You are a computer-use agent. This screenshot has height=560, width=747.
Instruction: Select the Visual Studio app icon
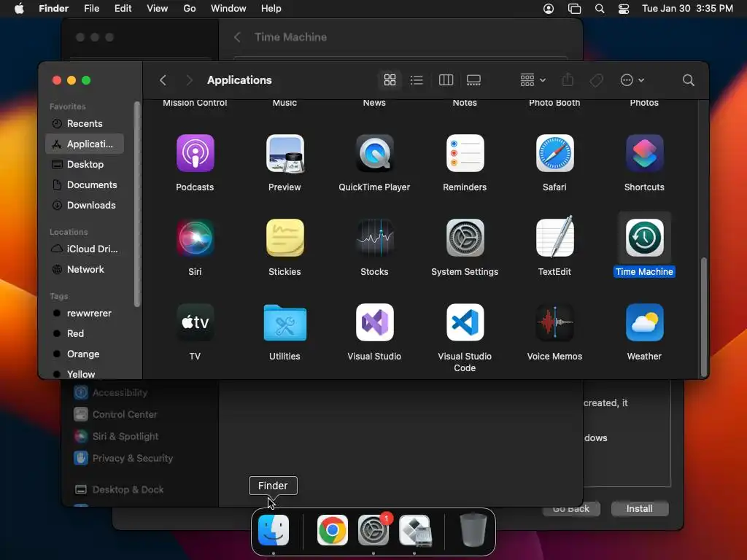[x=374, y=322]
